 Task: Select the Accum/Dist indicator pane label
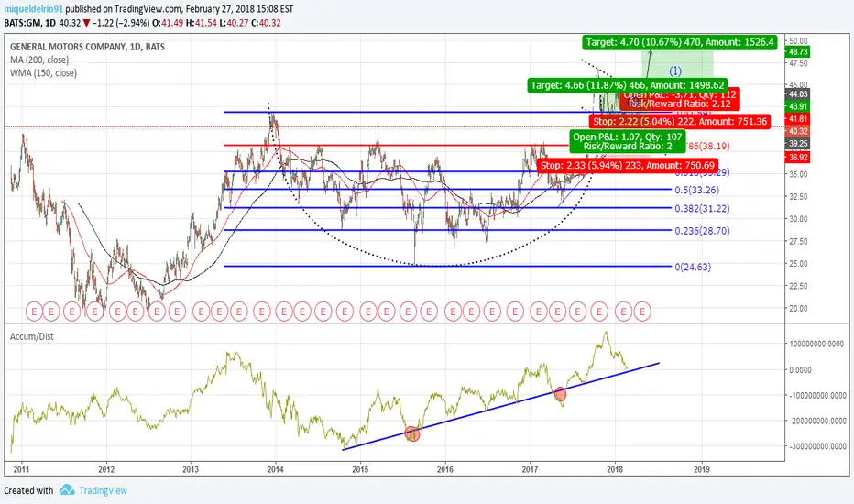point(31,336)
